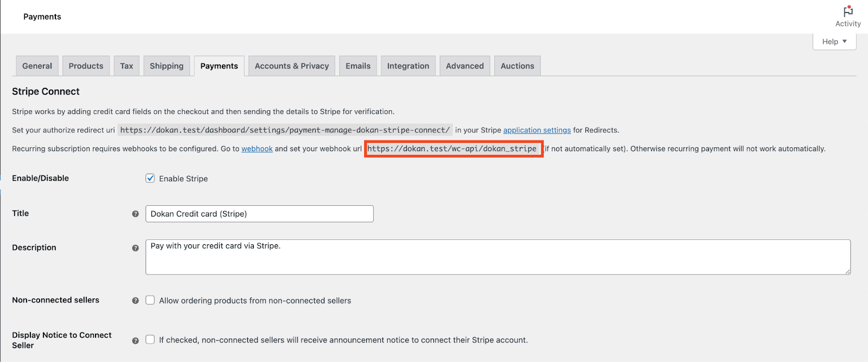Click the Non-connected sellers label

coord(56,300)
